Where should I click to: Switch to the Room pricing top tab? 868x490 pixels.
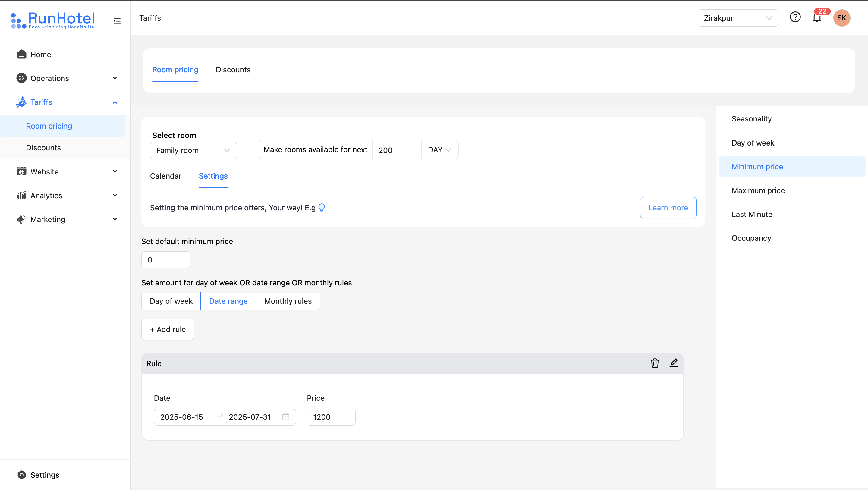click(175, 70)
